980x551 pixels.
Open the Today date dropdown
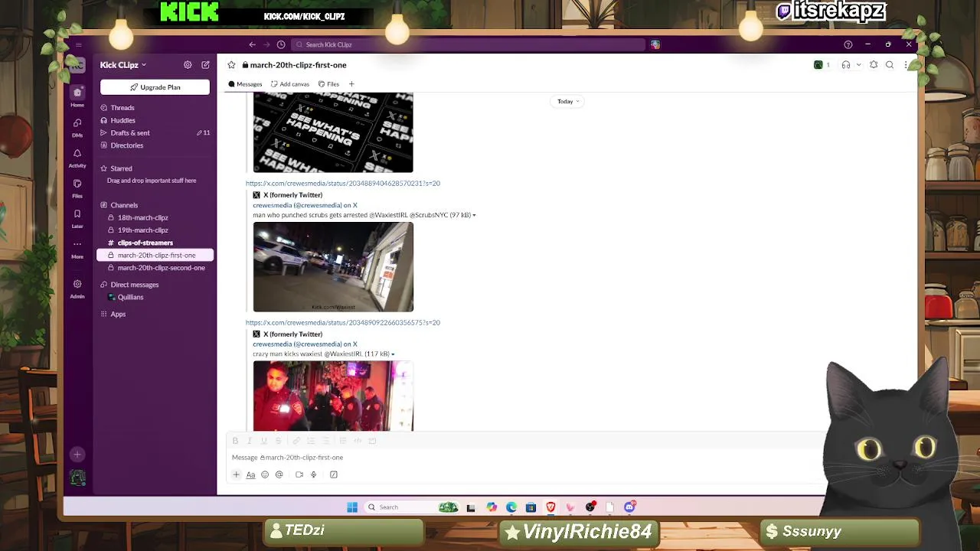coord(568,101)
